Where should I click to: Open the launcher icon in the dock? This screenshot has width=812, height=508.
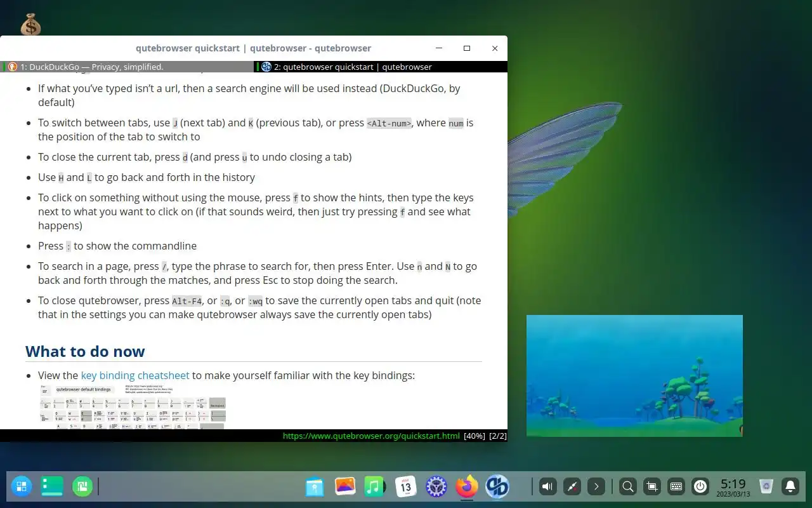pos(21,487)
